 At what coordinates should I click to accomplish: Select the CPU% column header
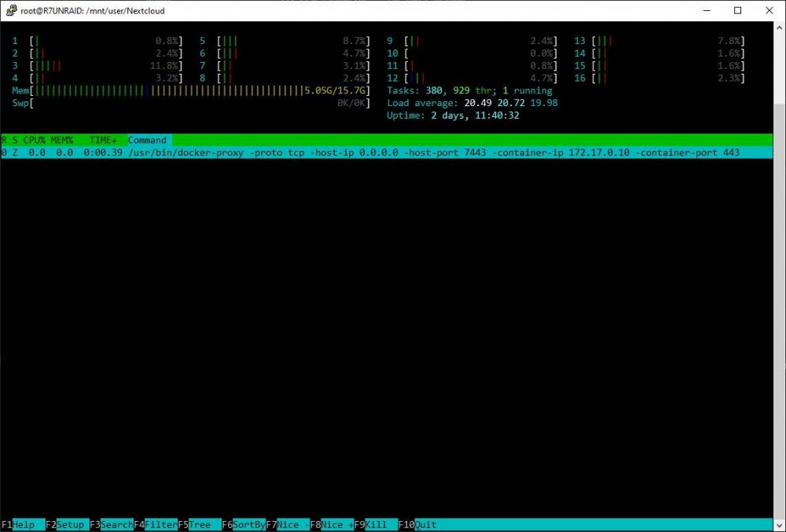tap(34, 140)
